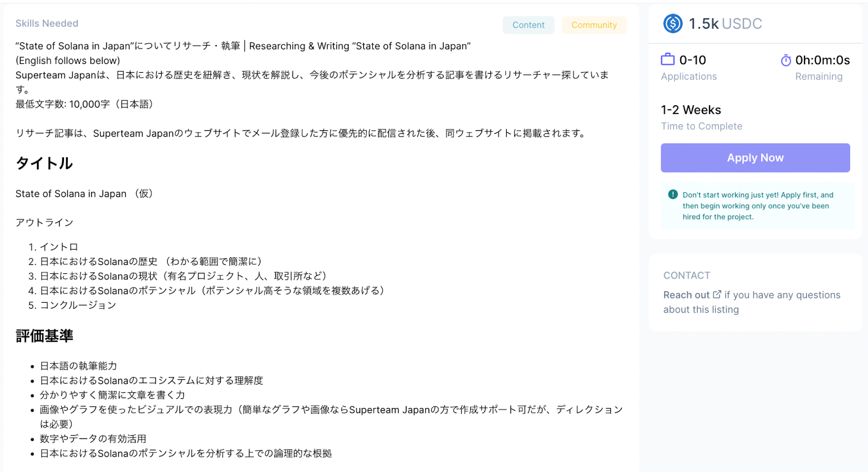This screenshot has height=472, width=868.
Task: Click the (English follows below) line
Action: [x=68, y=61]
